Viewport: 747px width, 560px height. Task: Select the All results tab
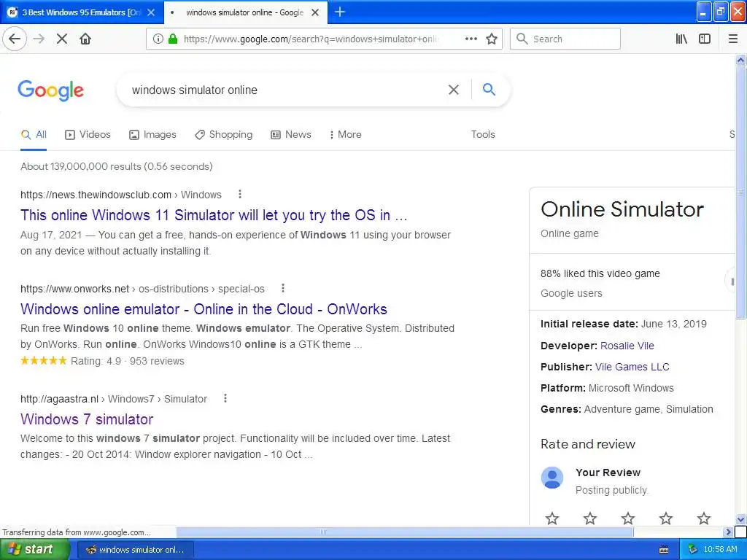click(x=34, y=135)
